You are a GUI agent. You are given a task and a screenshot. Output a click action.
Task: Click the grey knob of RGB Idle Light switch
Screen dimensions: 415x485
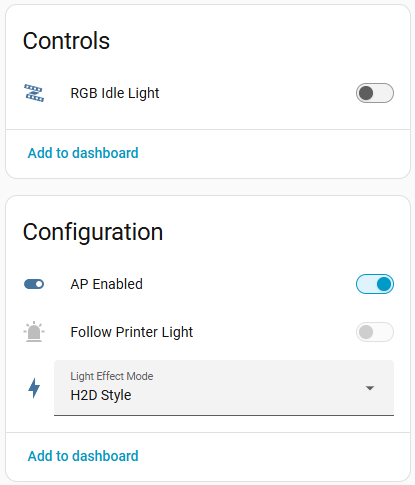pos(366,93)
